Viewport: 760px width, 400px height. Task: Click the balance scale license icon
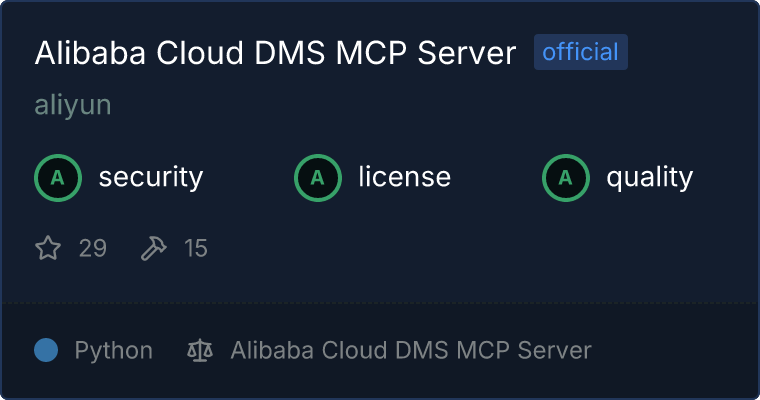click(x=200, y=350)
